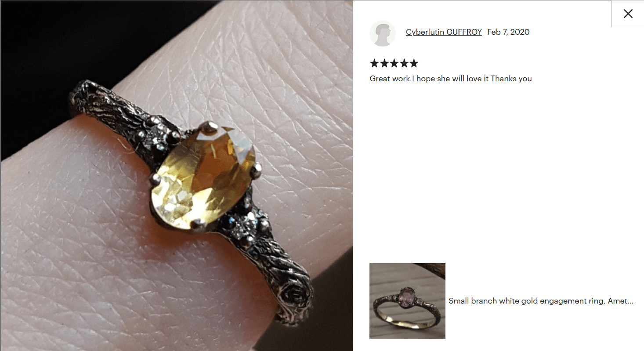Click the fourth rating star
Image resolution: width=644 pixels, height=351 pixels.
click(404, 63)
